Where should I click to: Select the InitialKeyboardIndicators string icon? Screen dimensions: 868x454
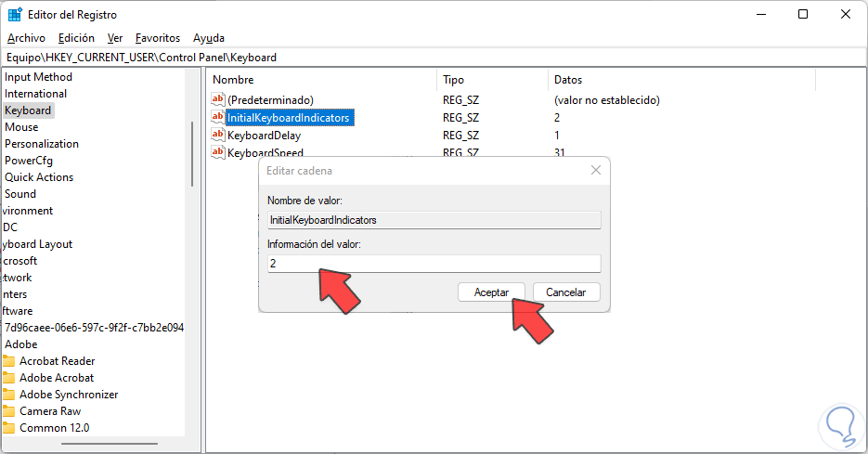coord(218,117)
